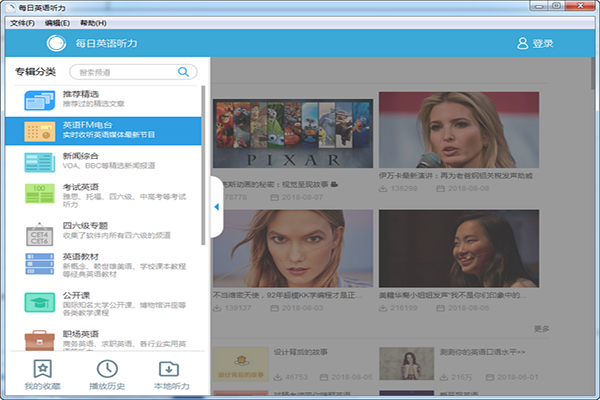Click the 推荐精选 category icon
The image size is (600, 400).
point(38,100)
